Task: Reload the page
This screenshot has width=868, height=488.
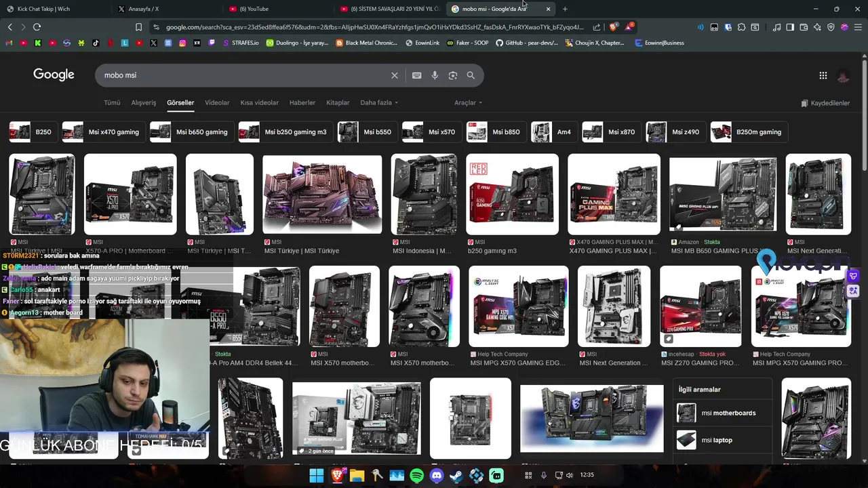Action: tap(37, 27)
